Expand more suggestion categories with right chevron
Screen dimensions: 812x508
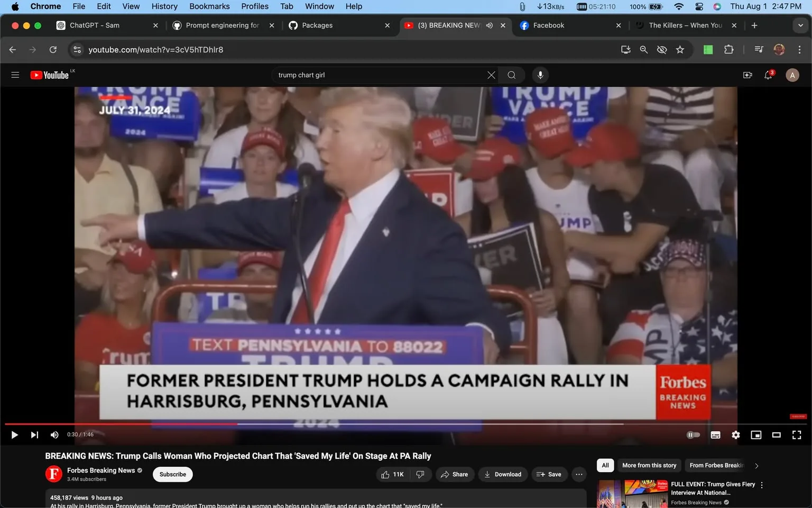756,466
